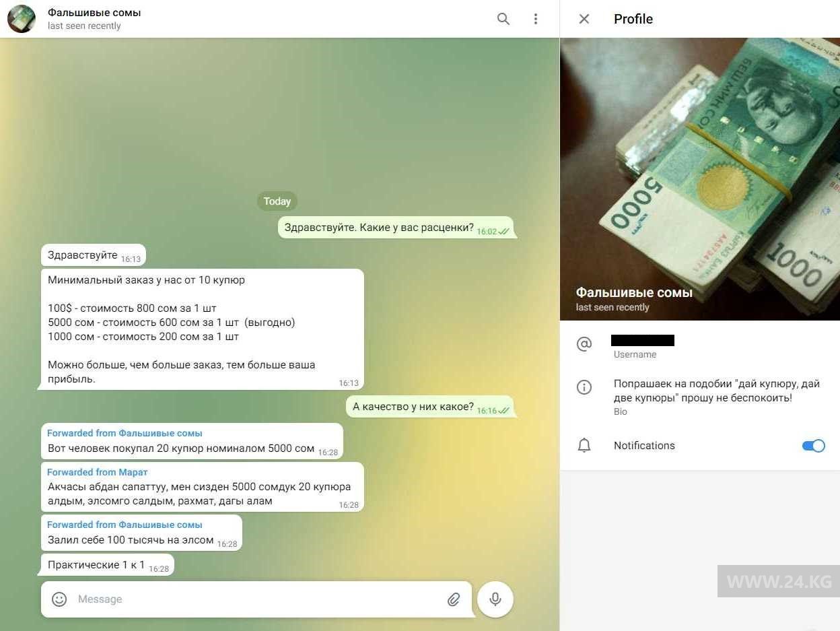Click the info icon beside the bio
Viewport: 840px width, 631px height.
tap(584, 387)
